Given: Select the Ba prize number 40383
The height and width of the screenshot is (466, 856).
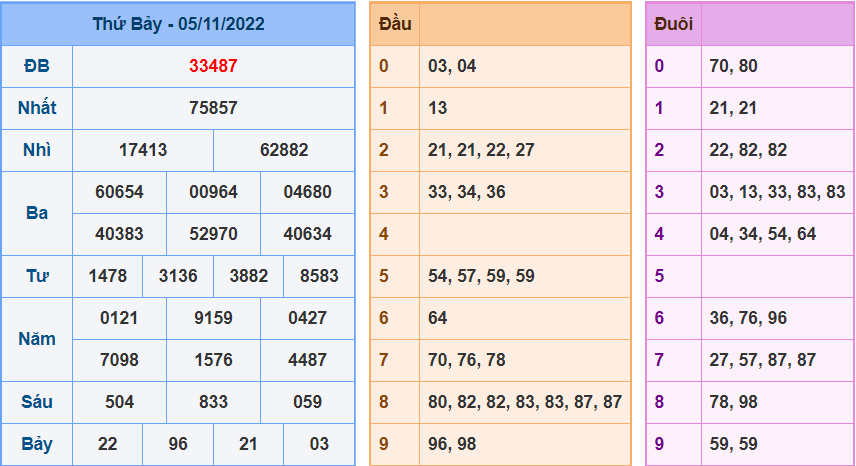Looking at the screenshot, I should [x=120, y=234].
